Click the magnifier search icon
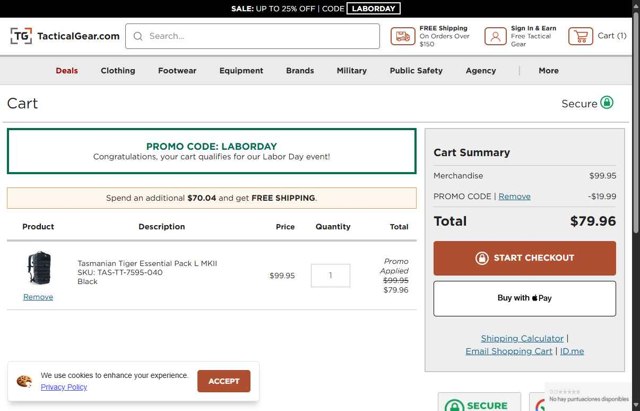This screenshot has width=640, height=411. pyautogui.click(x=138, y=36)
